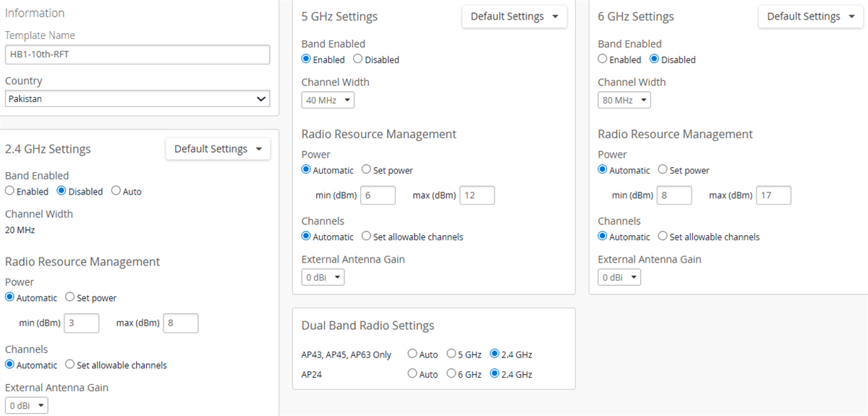Click 6 GHz min dBm power field
The image size is (868, 416).
674,195
